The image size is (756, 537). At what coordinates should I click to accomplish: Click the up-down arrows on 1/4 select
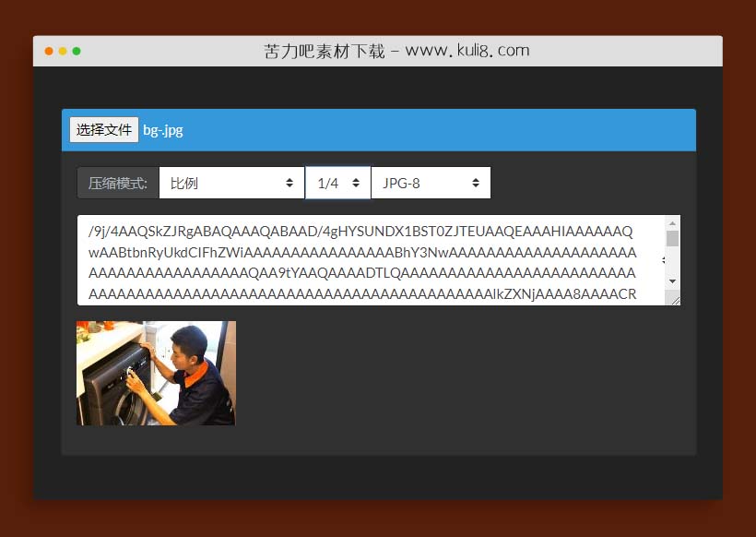point(356,183)
